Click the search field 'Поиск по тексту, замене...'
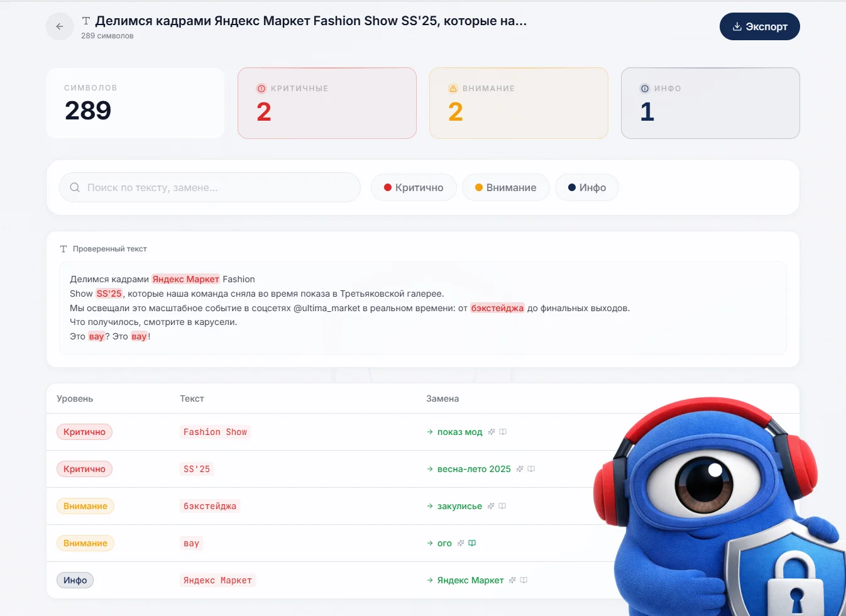 tap(210, 187)
